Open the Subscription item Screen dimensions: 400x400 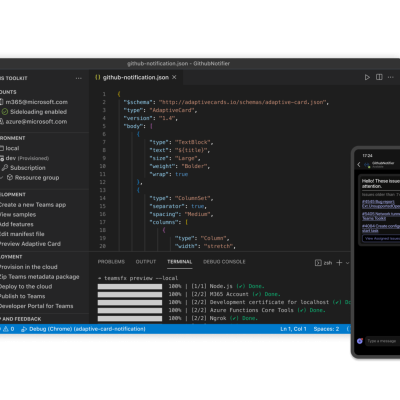coord(28,168)
